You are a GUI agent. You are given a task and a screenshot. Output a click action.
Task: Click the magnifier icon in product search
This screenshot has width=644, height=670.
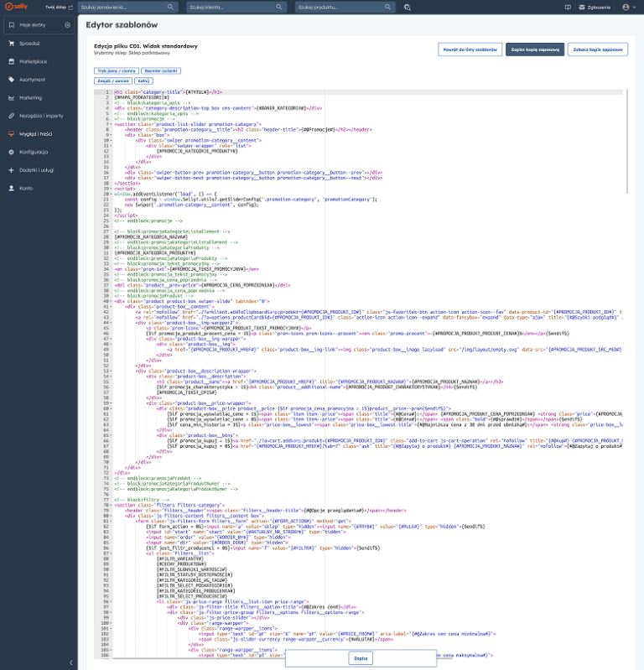[387, 8]
